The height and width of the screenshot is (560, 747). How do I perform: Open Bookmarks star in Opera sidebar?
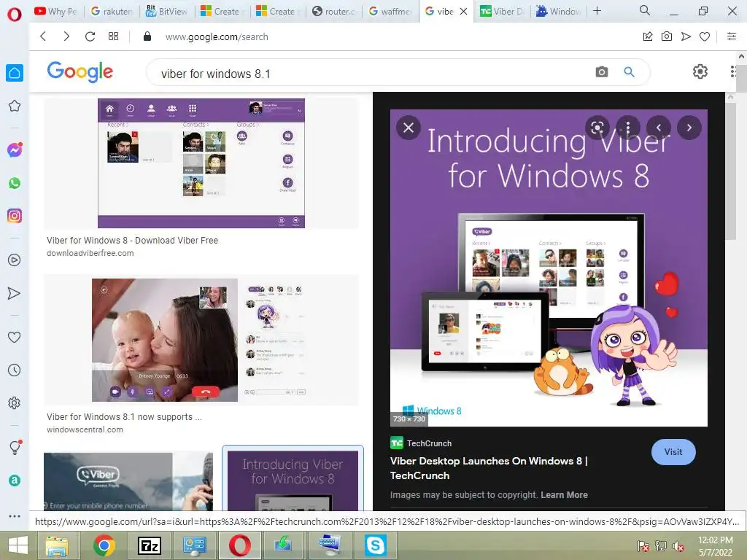(x=15, y=106)
